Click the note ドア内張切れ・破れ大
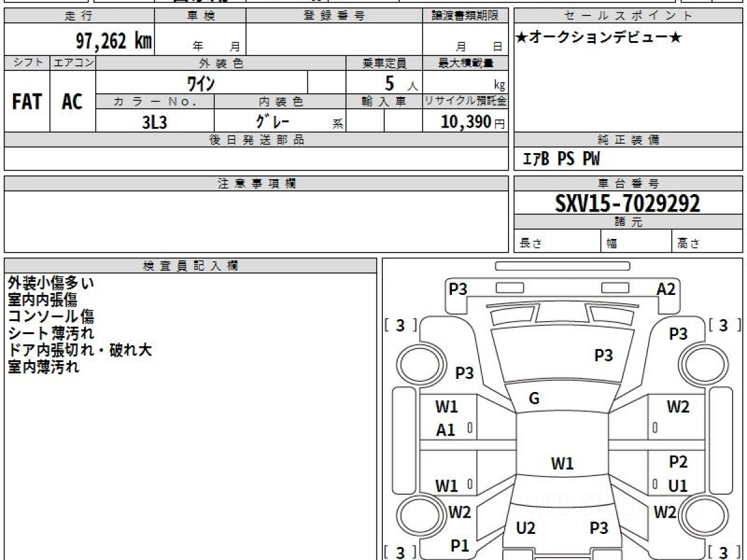This screenshot has width=747, height=560. tap(80, 350)
